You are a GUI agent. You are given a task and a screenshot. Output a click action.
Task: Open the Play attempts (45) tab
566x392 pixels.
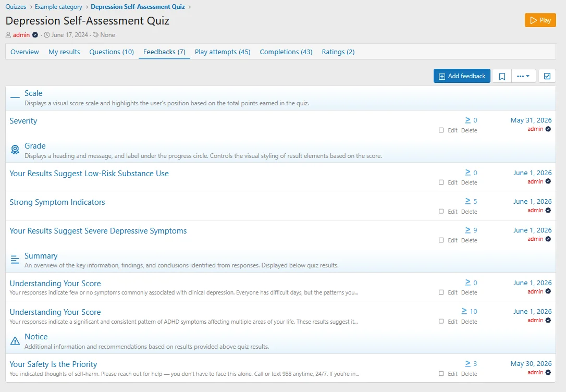[223, 52]
